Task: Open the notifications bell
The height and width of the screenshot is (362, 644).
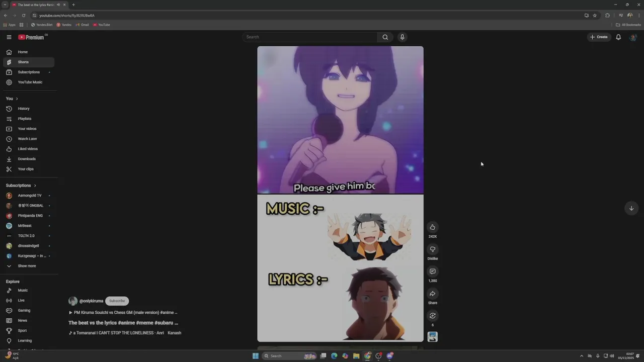Action: coord(618,37)
